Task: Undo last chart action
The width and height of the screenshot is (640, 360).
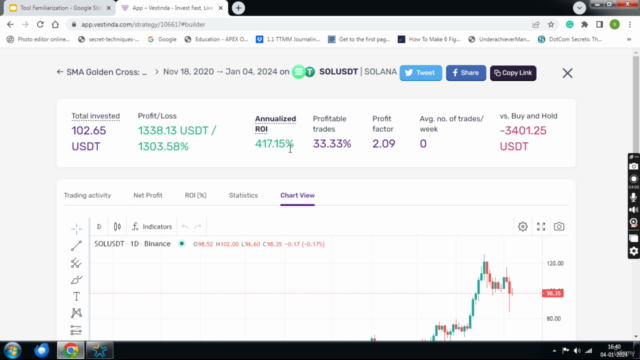Action: [185, 227]
